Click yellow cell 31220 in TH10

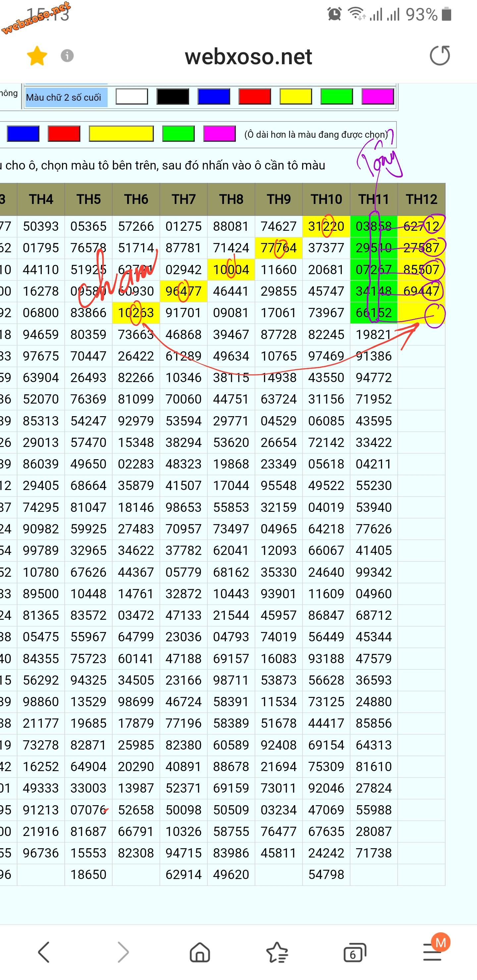(327, 226)
